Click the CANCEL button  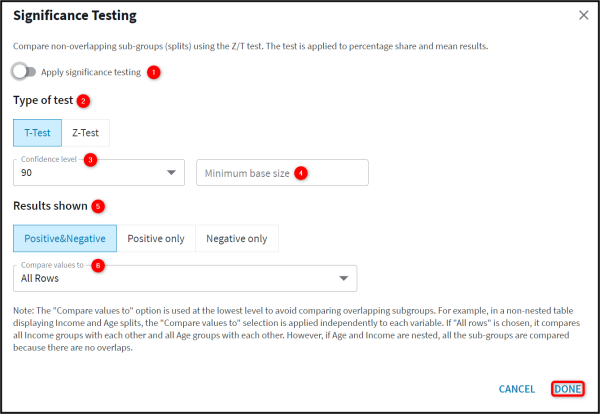517,389
